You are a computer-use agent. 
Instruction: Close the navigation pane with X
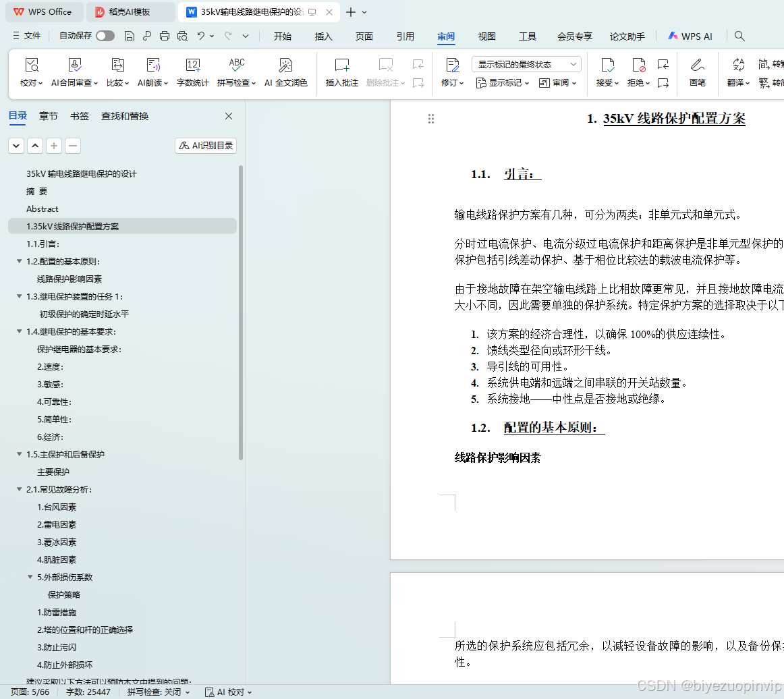tap(229, 116)
